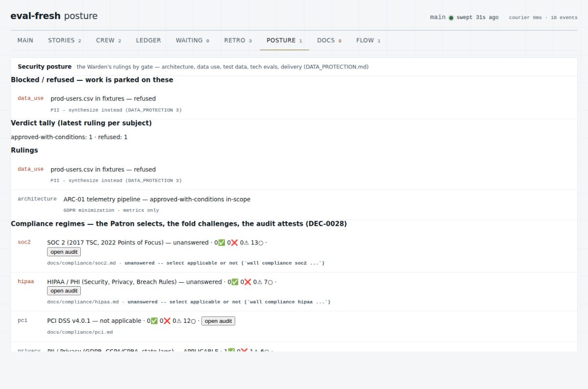588x389 pixels.
Task: Click the "Rulings" section heading
Action: click(x=24, y=150)
